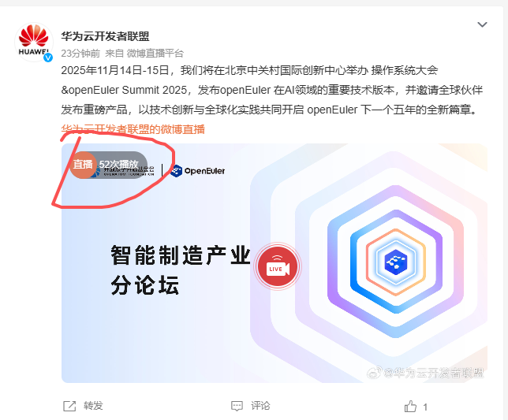Open the 23分钟前 timestamp link
This screenshot has width=508, height=420.
tap(80, 54)
